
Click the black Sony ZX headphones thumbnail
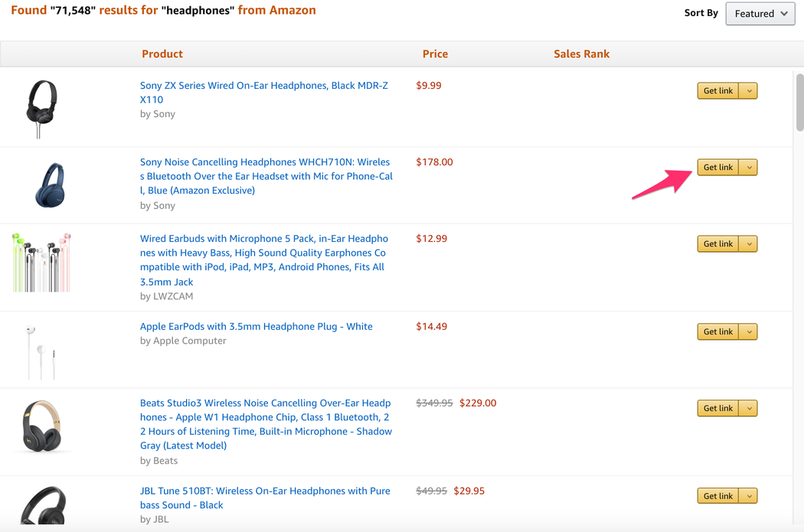(41, 109)
